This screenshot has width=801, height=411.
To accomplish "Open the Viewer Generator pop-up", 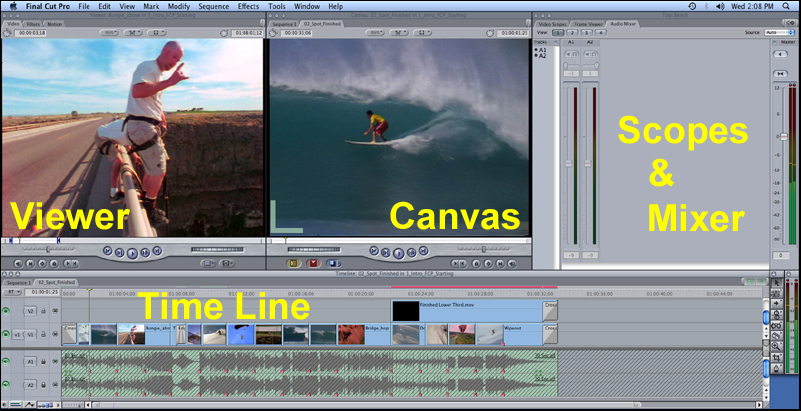I will click(x=226, y=263).
